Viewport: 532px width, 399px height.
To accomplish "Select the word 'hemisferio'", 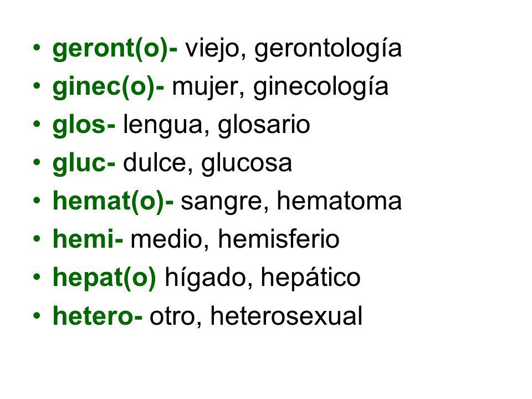I will point(279,239).
